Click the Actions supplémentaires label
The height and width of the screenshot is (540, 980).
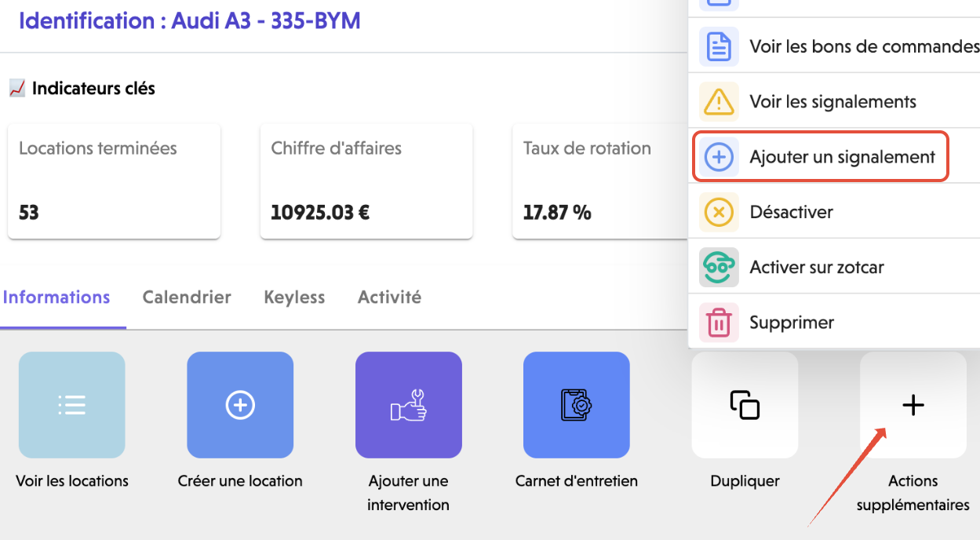(913, 493)
